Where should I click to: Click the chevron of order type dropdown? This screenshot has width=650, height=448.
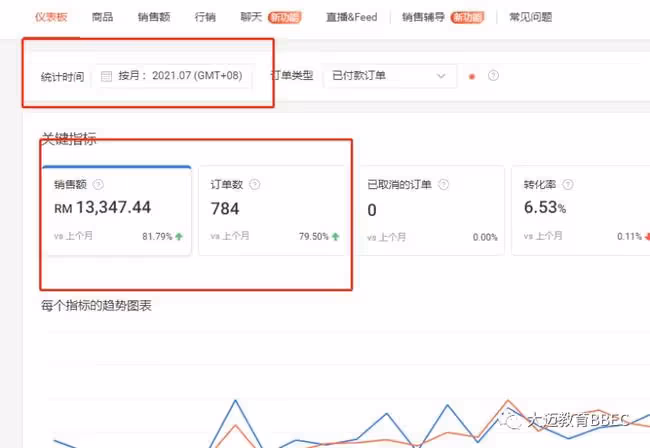(x=441, y=76)
